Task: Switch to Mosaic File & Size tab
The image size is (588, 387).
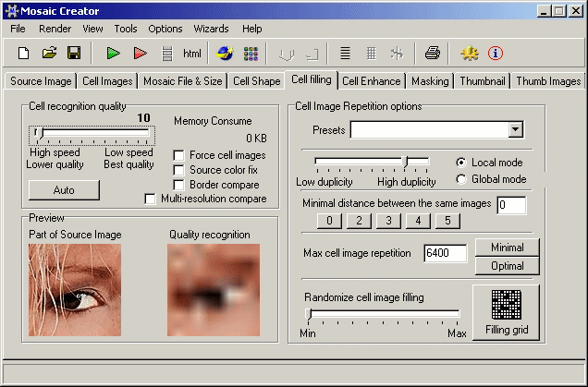Action: point(183,81)
